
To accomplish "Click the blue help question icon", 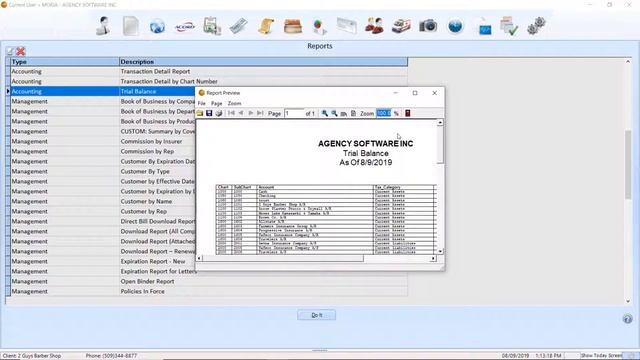I will [627, 319].
